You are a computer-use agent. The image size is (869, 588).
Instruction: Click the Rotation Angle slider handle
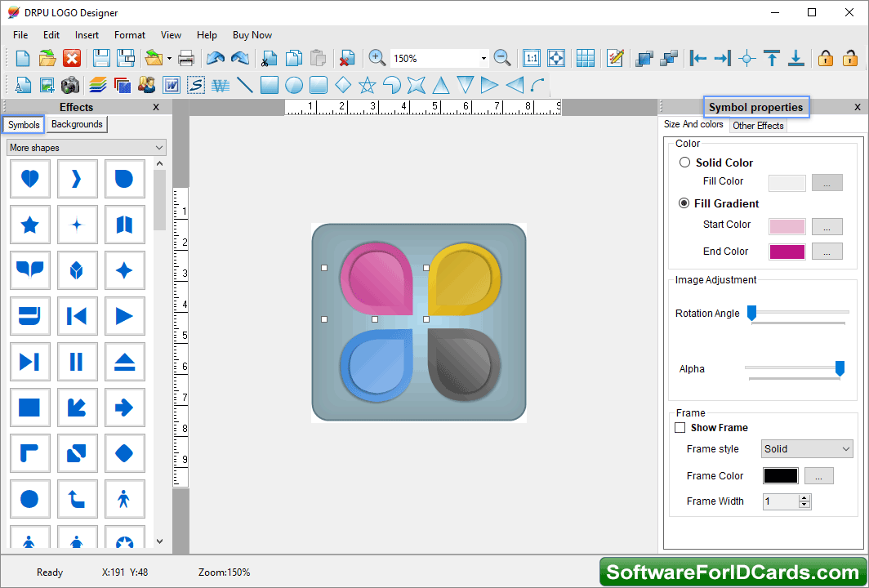coord(751,313)
